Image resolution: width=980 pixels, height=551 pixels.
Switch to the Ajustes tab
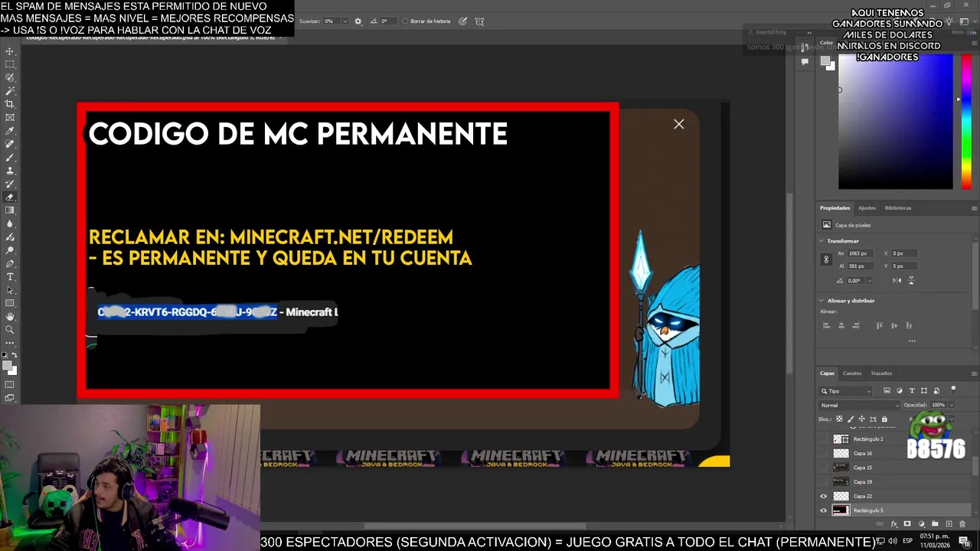point(867,208)
